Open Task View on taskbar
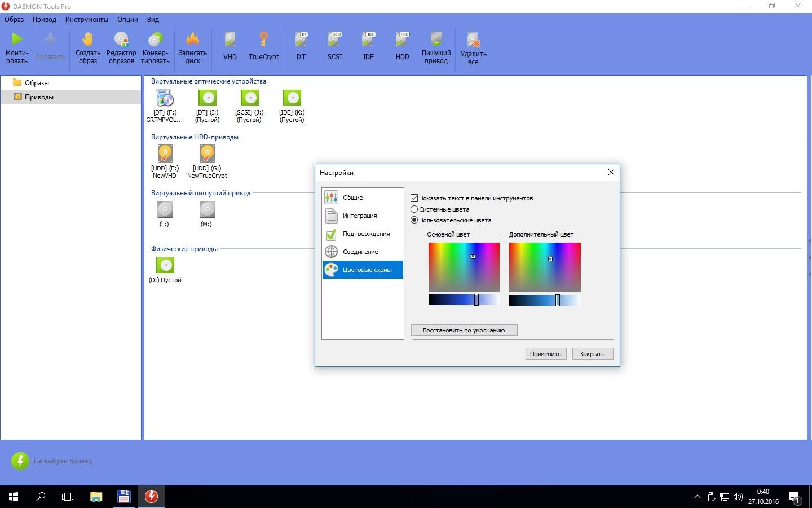Image resolution: width=812 pixels, height=508 pixels. tap(68, 497)
